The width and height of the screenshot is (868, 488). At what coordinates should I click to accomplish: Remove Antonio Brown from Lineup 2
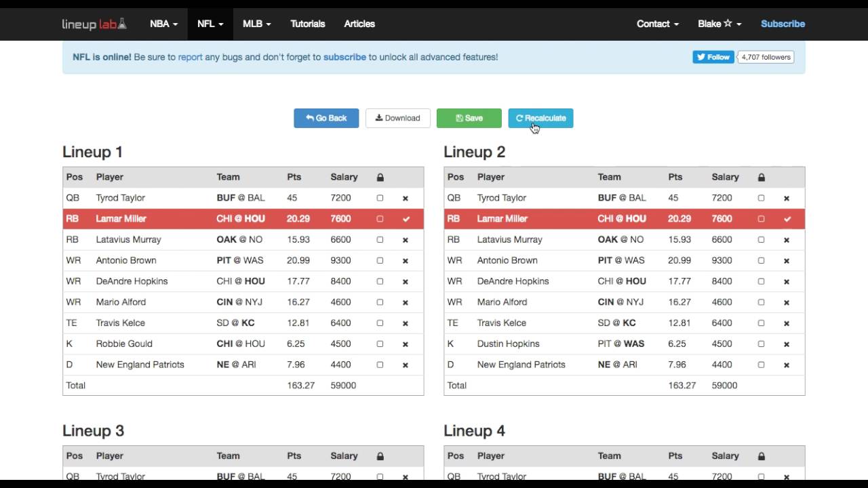tap(787, 261)
